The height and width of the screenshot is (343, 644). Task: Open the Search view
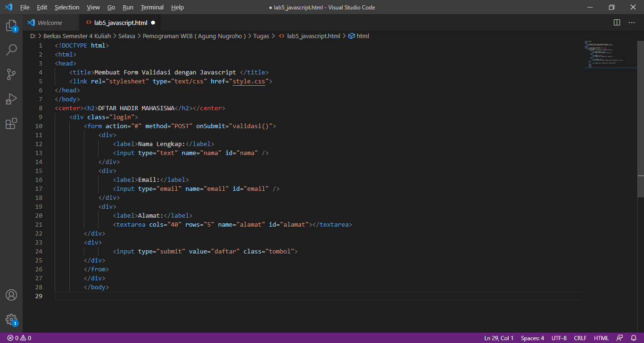(x=11, y=49)
